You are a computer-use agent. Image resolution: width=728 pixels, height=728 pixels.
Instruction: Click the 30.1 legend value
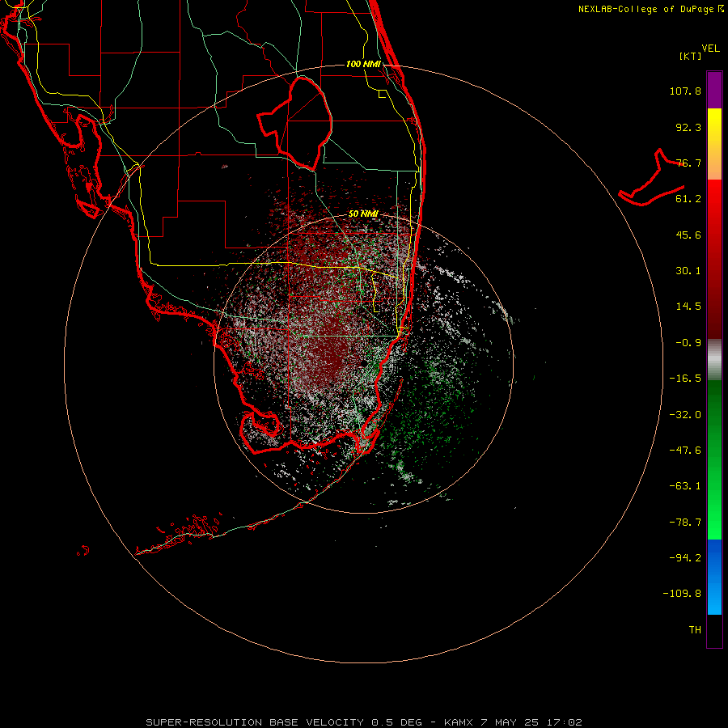[688, 271]
